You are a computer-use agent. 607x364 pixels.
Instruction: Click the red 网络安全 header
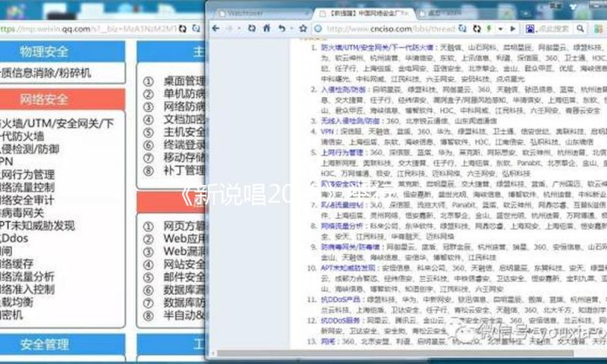(44, 99)
